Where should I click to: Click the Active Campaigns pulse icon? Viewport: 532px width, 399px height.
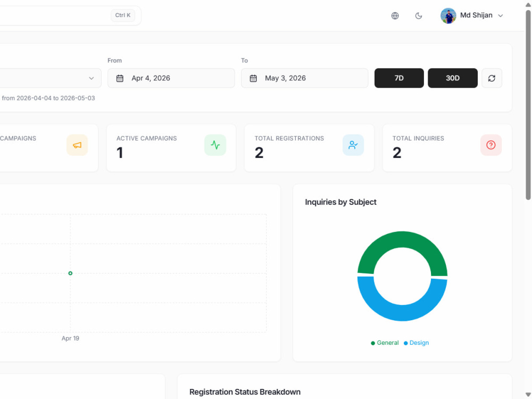[215, 145]
